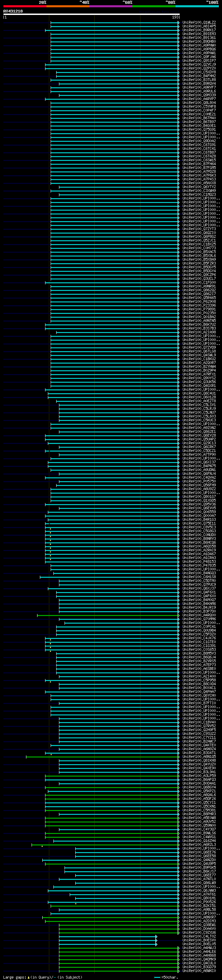
Task: Select hit label UniRef100_Q6P8G2
Action: 199,237
